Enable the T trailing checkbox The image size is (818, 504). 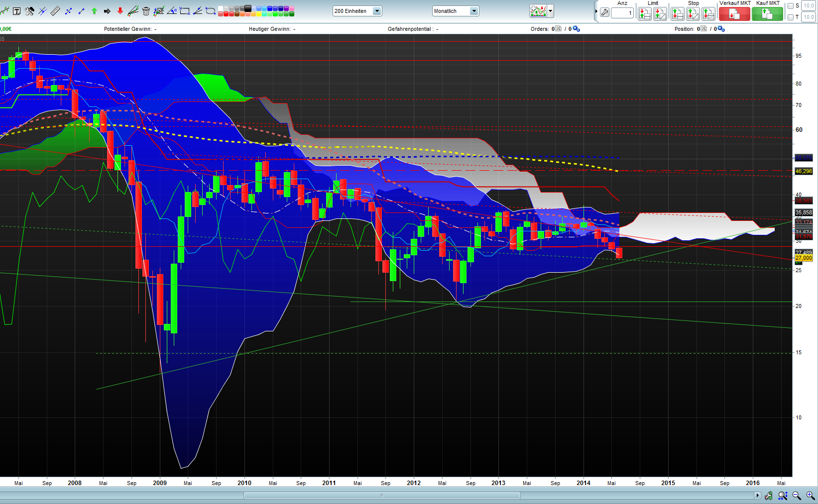click(790, 17)
